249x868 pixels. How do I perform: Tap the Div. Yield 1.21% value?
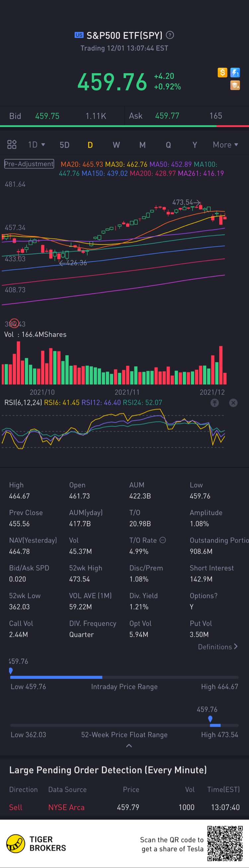(x=139, y=606)
